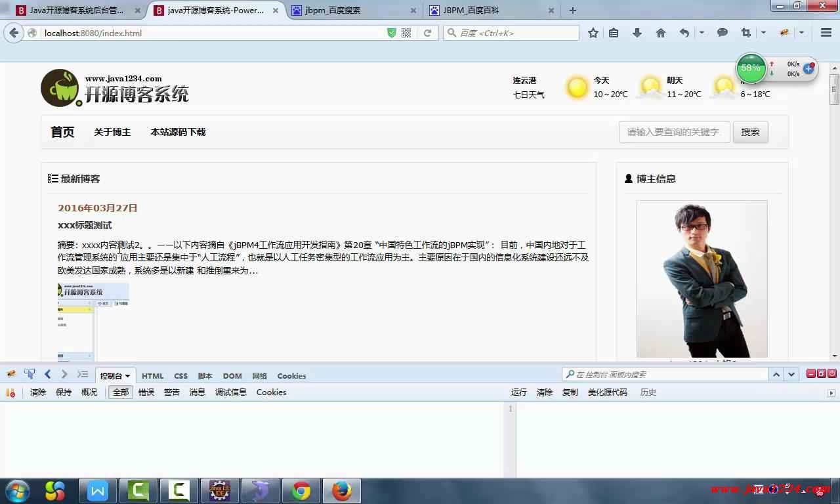
Task: Click the 搜索 button on the blog
Action: coord(751,132)
